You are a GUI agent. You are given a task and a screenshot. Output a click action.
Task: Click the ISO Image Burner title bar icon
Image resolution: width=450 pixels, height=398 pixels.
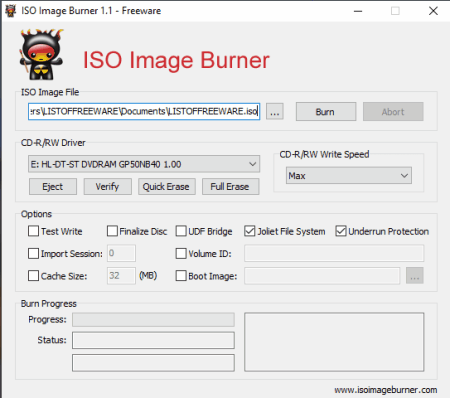(10, 11)
